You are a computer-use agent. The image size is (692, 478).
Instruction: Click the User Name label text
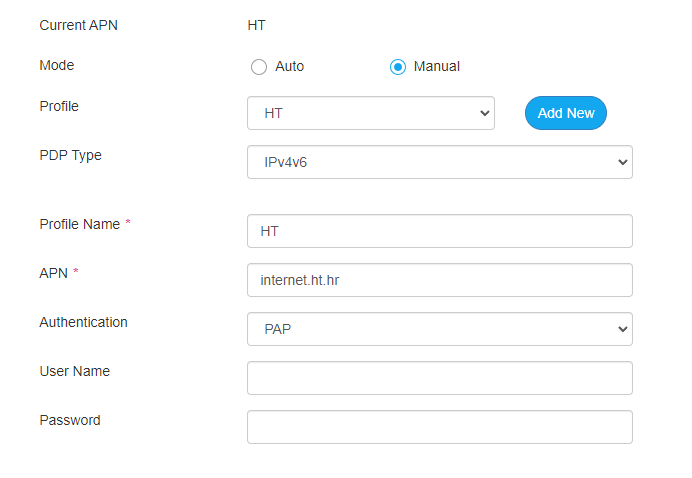pyautogui.click(x=74, y=371)
